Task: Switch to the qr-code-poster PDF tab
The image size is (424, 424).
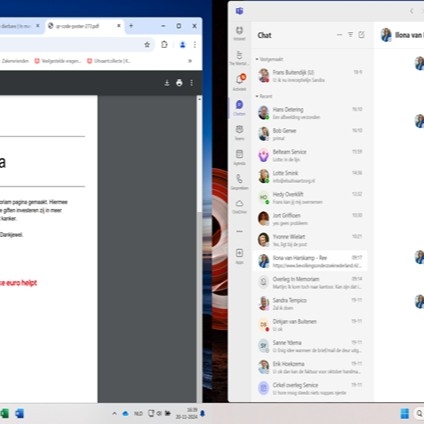Action: coord(84,26)
